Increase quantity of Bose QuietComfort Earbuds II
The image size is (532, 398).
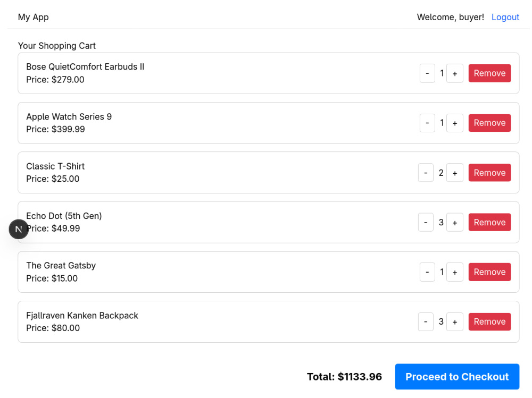tap(455, 73)
